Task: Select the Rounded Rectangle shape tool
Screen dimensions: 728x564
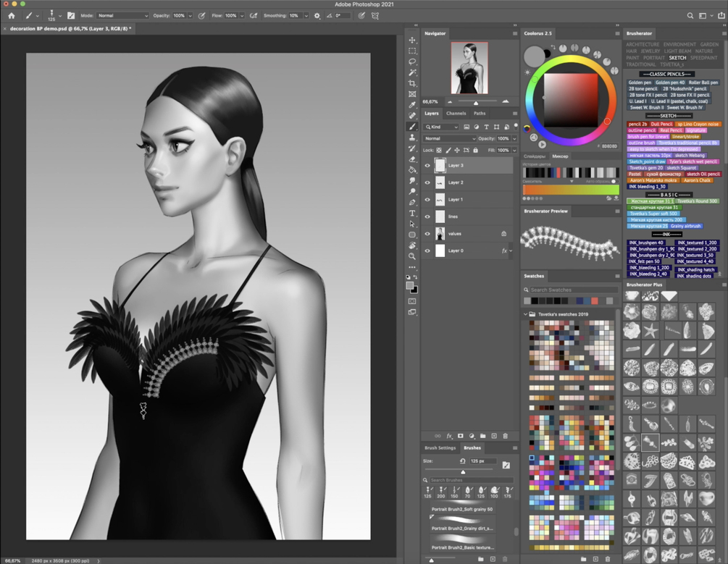Action: click(412, 235)
